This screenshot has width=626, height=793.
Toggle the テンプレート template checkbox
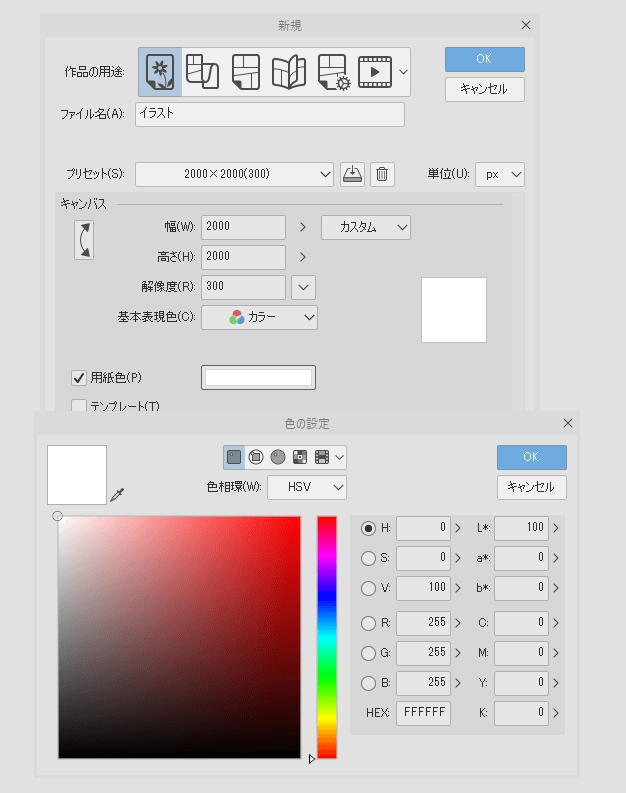[79, 406]
